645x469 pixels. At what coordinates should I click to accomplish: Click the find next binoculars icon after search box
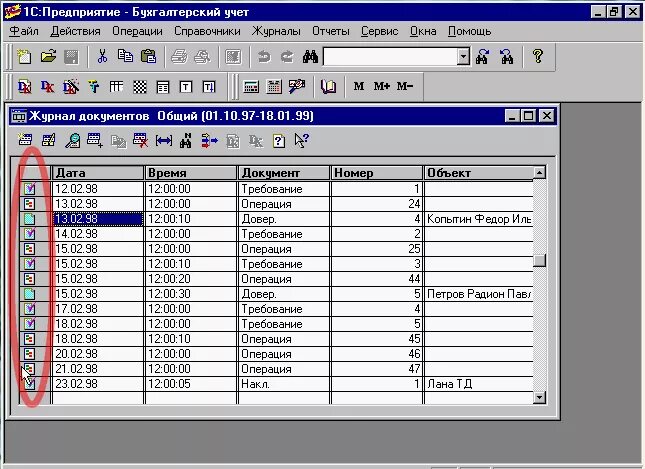483,56
